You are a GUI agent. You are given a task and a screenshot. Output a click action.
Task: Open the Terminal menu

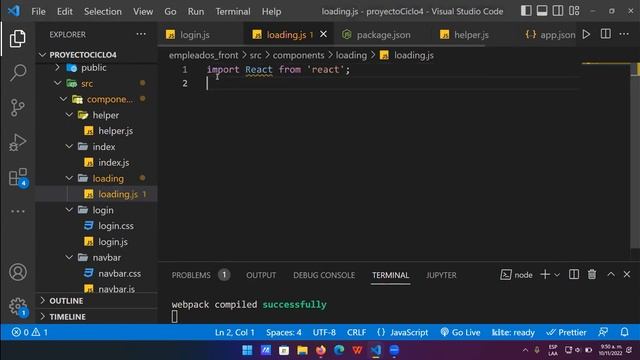point(233,11)
